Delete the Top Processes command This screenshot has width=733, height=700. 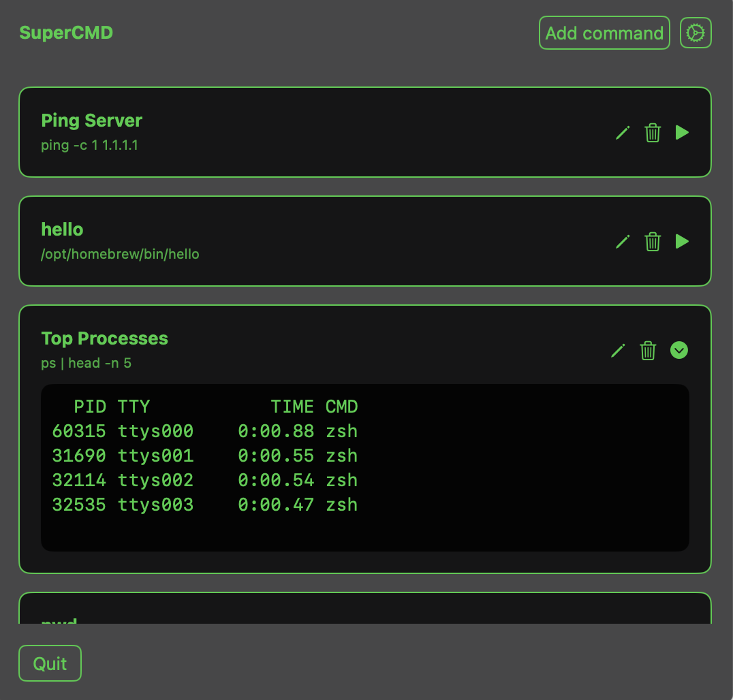pyautogui.click(x=648, y=351)
